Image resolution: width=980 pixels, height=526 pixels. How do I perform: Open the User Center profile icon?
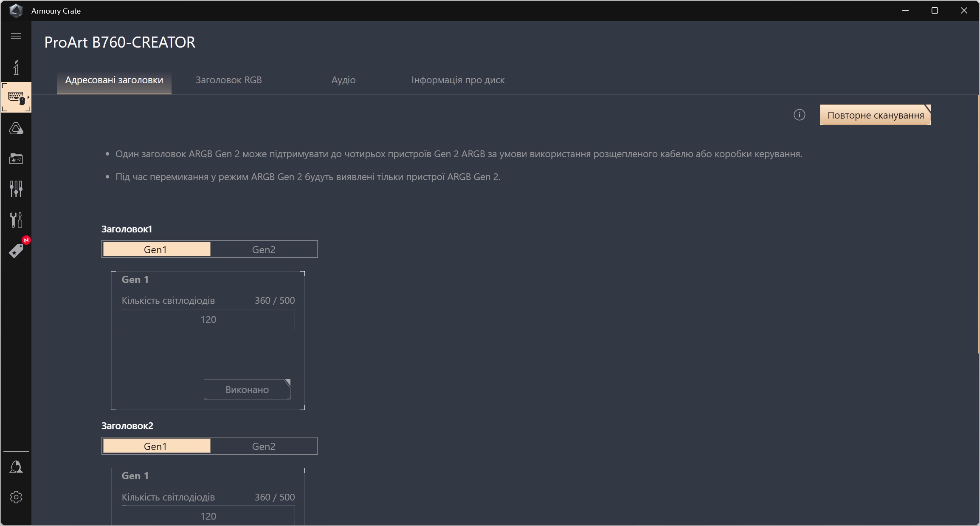click(x=16, y=467)
